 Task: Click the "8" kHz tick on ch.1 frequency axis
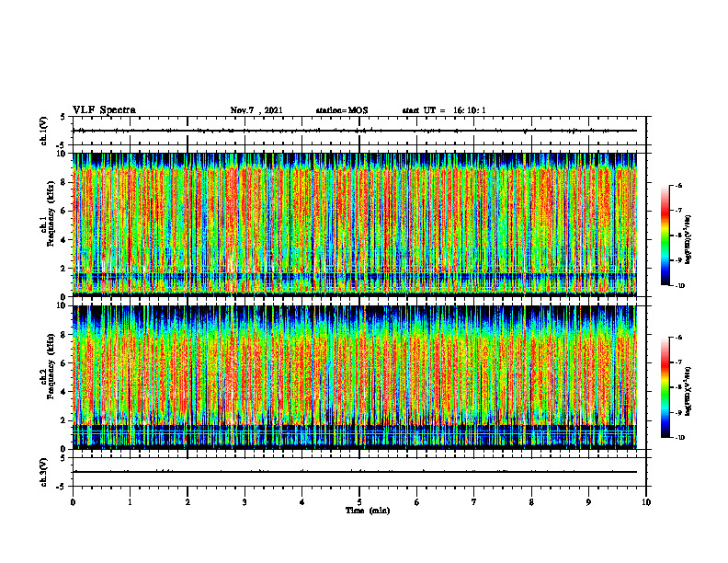[64, 182]
